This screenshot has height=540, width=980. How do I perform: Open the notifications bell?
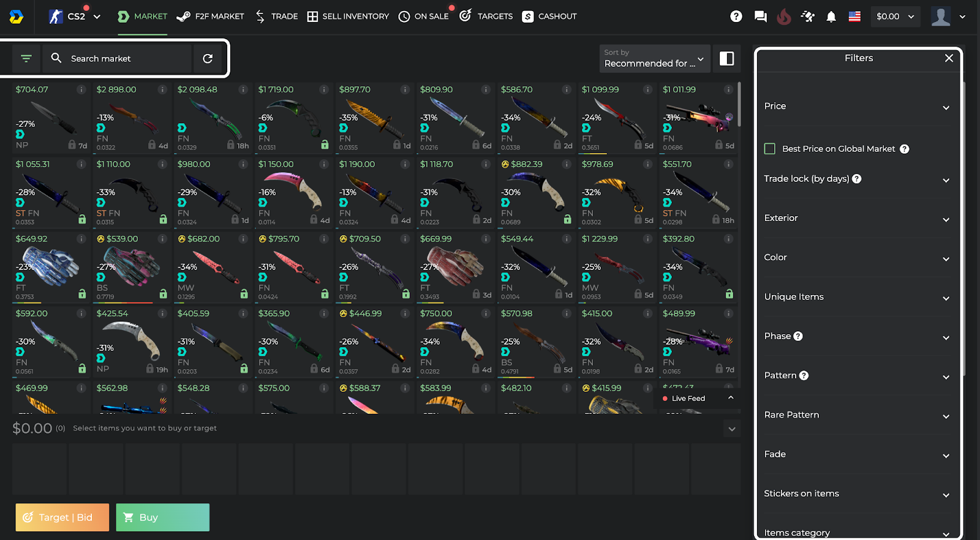pos(831,17)
